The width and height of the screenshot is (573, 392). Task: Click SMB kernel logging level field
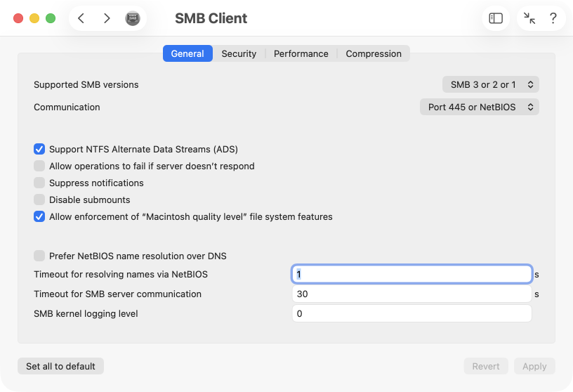pos(411,314)
